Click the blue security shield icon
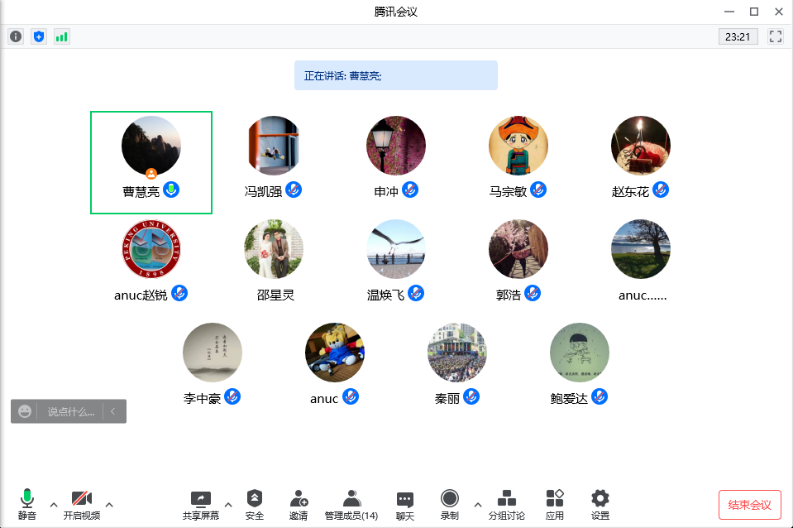 pos(39,36)
